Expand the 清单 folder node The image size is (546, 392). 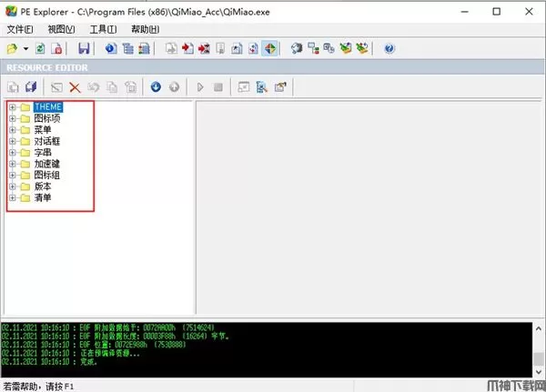point(13,197)
